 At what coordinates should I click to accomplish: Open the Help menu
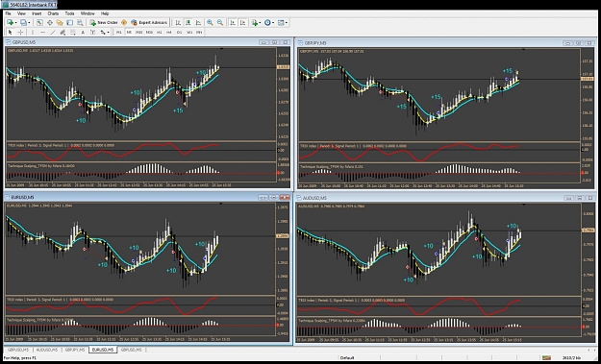pyautogui.click(x=105, y=13)
